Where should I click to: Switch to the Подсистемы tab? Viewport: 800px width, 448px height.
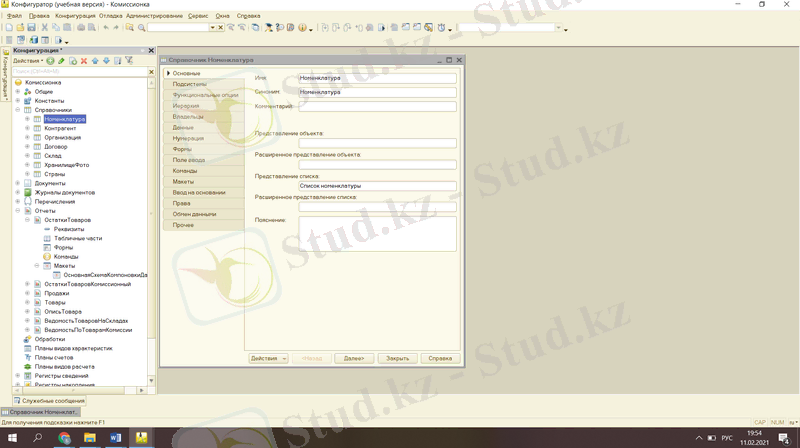(204, 84)
